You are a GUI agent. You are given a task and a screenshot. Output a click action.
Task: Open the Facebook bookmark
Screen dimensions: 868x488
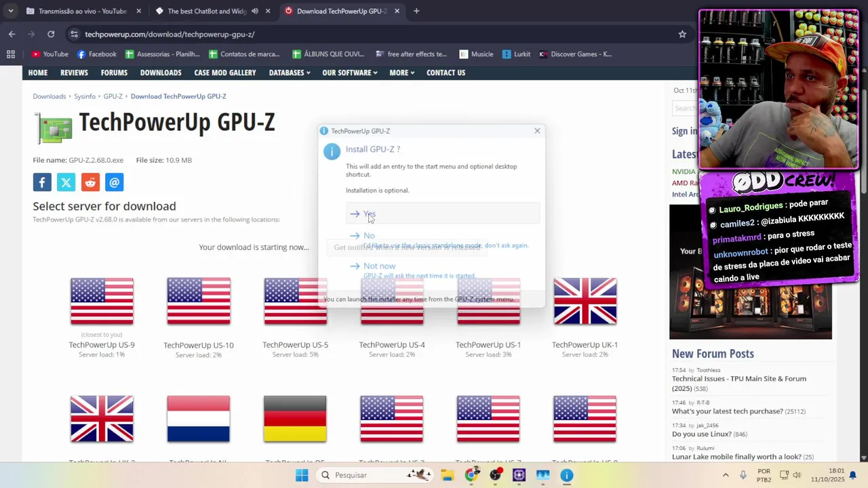tap(96, 54)
